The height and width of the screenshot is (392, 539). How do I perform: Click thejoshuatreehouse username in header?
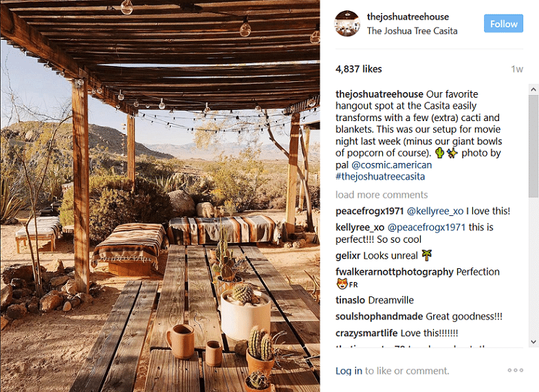(408, 17)
